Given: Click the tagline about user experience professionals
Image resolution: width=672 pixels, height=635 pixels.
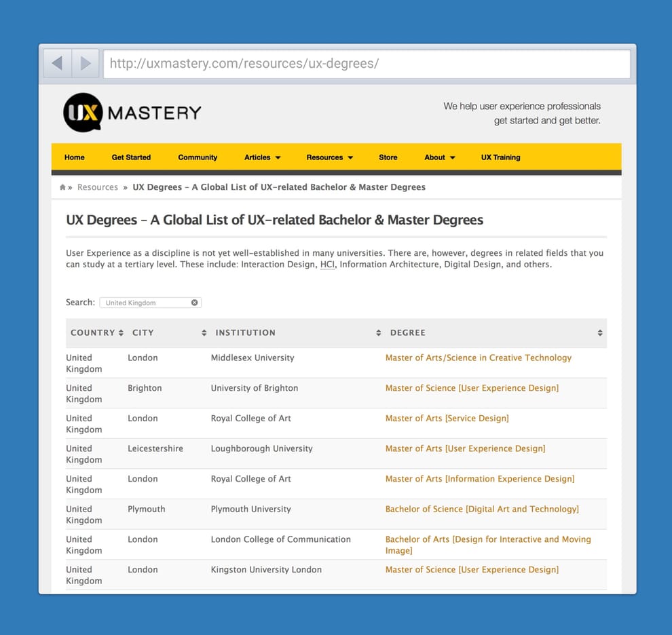Looking at the screenshot, I should pyautogui.click(x=522, y=113).
